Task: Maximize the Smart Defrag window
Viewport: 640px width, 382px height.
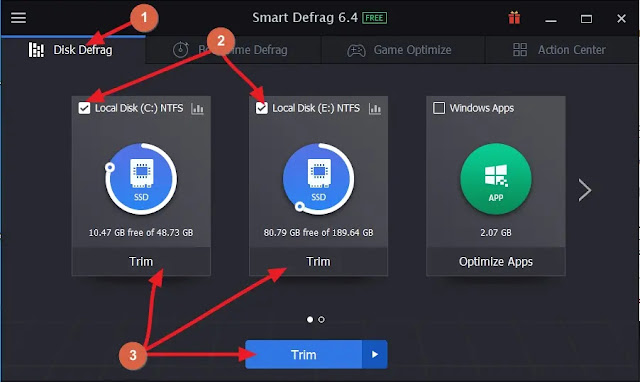Action: [x=587, y=19]
